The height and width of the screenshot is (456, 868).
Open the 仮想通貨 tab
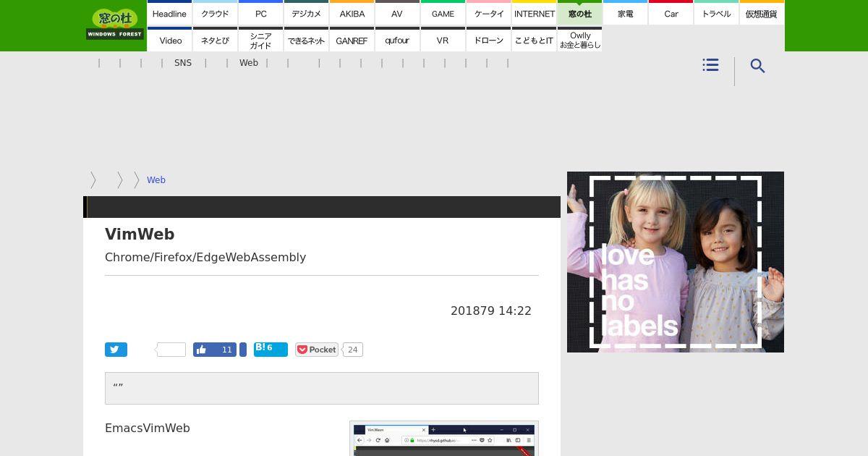coord(762,13)
